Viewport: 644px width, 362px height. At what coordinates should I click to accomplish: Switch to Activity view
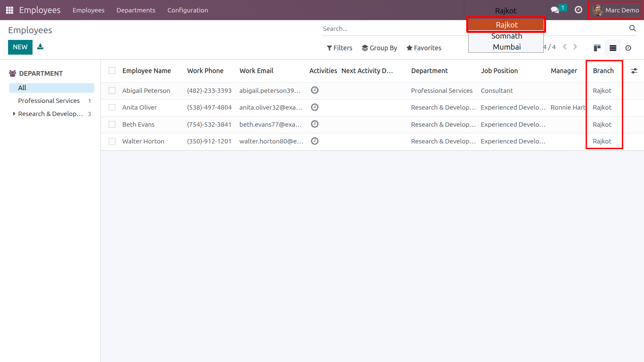[x=628, y=48]
